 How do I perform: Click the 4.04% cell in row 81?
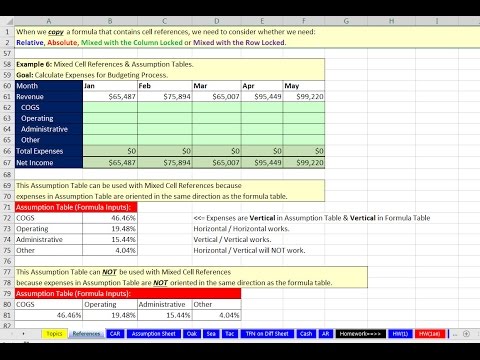217,315
